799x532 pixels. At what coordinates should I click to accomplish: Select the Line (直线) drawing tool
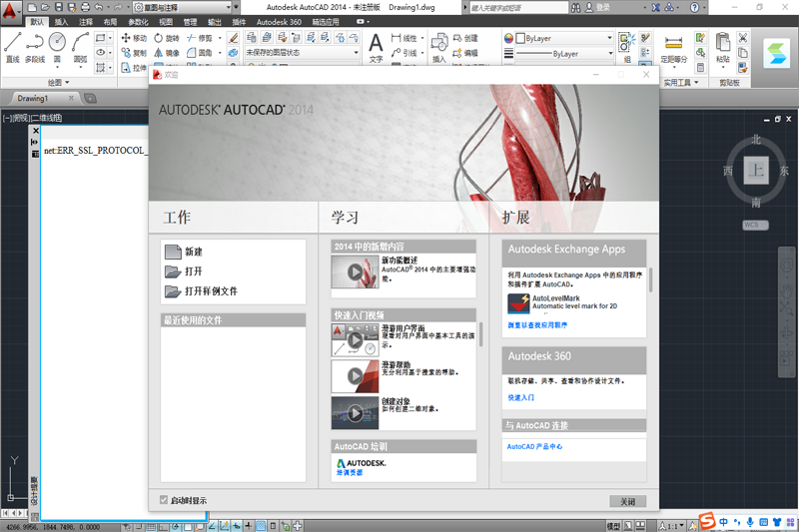(x=13, y=48)
